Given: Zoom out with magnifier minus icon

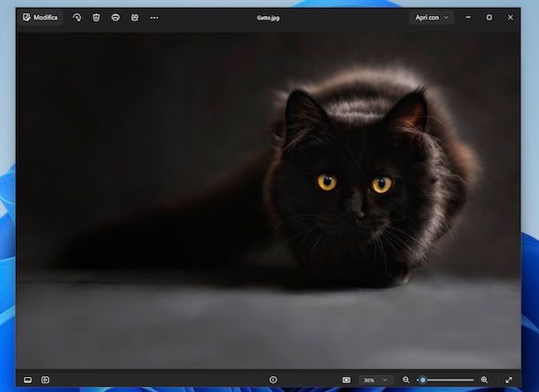Looking at the screenshot, I should (406, 380).
